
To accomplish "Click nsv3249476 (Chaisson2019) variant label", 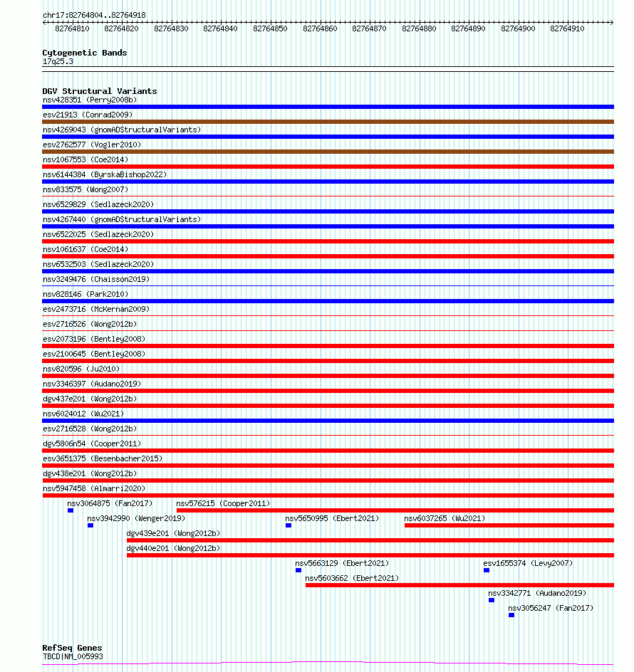I will click(96, 280).
